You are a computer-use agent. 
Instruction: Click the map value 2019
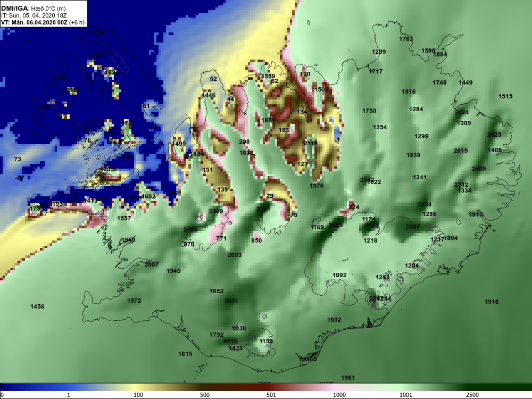click(461, 151)
